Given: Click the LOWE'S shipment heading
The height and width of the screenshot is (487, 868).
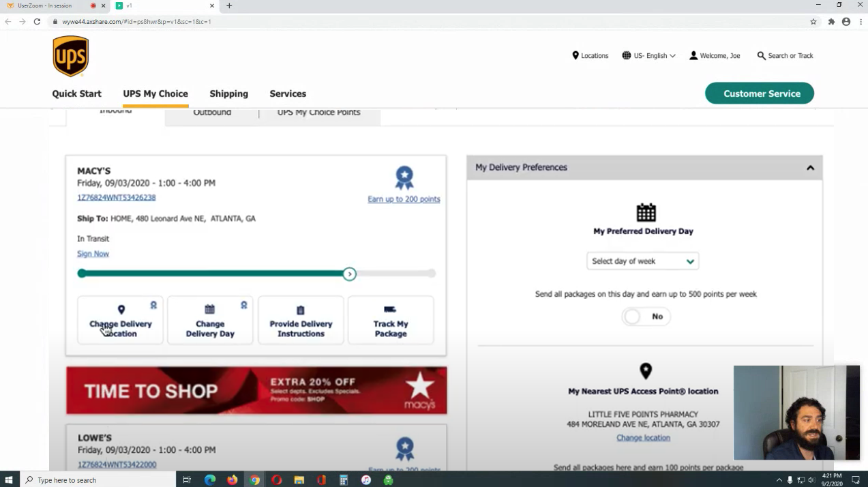Looking at the screenshot, I should pyautogui.click(x=95, y=438).
